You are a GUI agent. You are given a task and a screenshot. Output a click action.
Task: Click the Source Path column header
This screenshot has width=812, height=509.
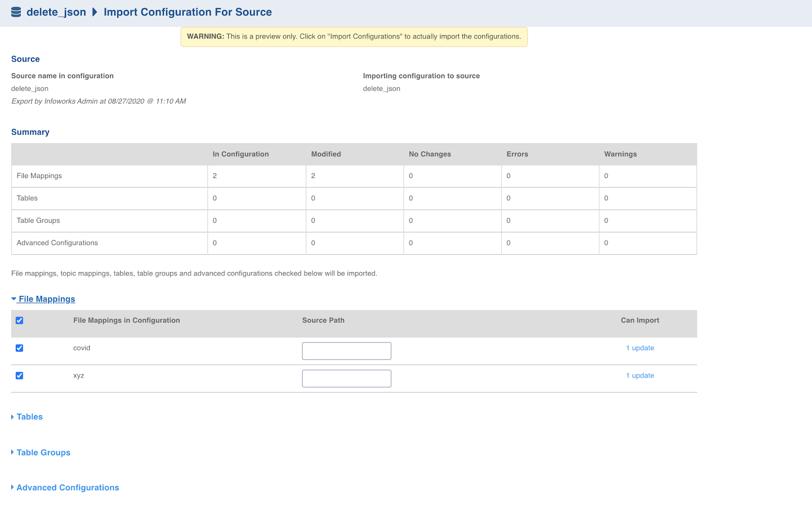pyautogui.click(x=323, y=320)
